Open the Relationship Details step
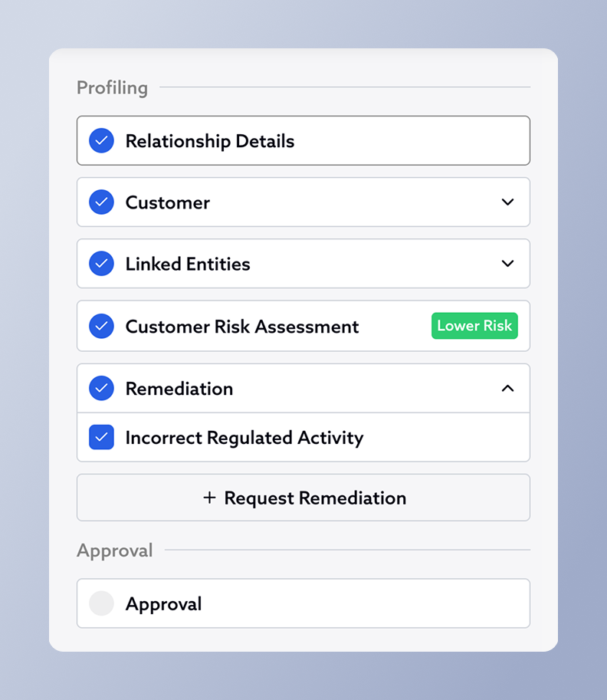The height and width of the screenshot is (700, 607). [x=303, y=141]
